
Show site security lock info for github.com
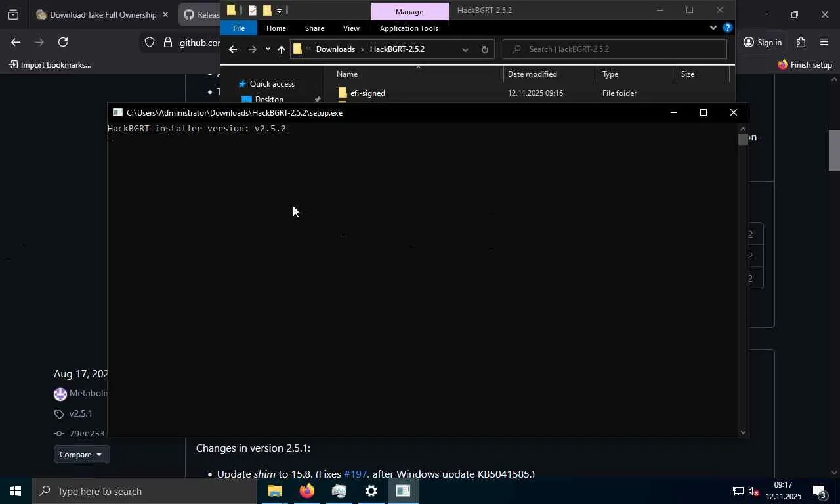coord(167,43)
